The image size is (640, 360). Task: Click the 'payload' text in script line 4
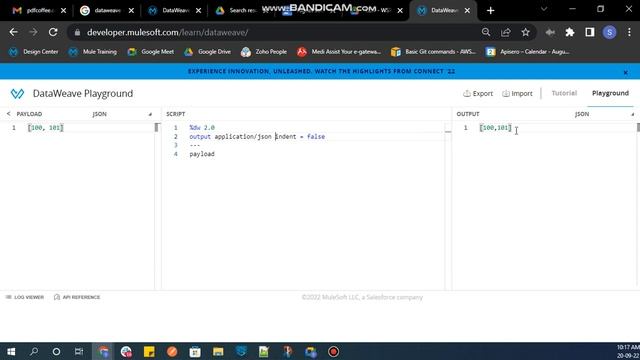click(x=202, y=154)
